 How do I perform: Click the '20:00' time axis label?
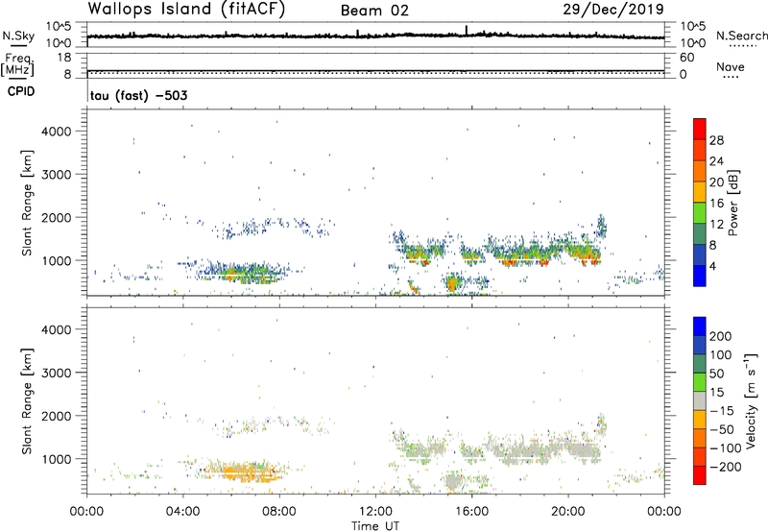click(568, 512)
